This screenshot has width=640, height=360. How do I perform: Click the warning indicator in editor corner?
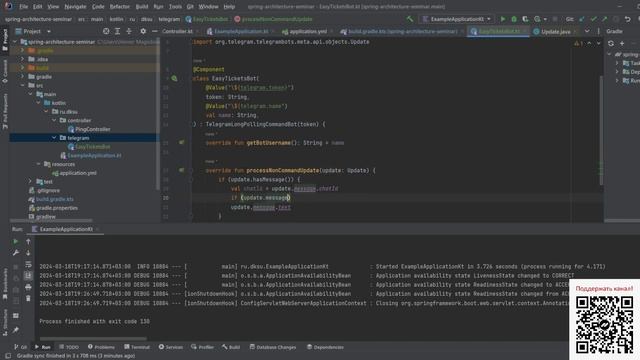[578, 43]
